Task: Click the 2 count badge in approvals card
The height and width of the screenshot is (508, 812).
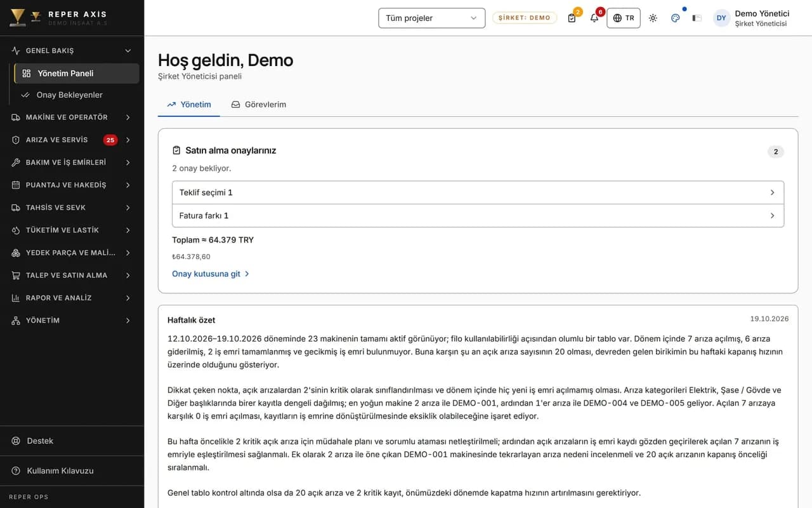Action: click(x=775, y=152)
